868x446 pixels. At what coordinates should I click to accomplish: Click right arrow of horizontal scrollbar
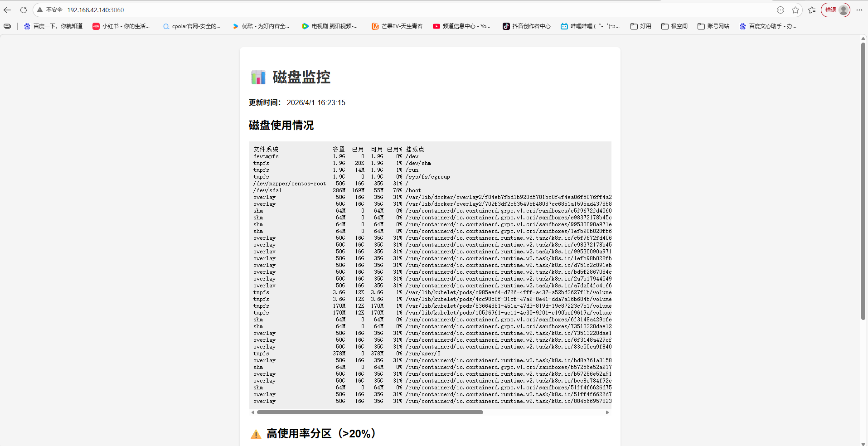click(x=607, y=412)
